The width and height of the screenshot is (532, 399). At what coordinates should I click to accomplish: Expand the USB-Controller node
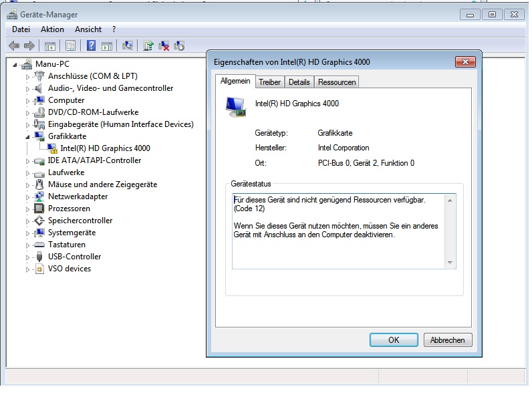pos(27,257)
